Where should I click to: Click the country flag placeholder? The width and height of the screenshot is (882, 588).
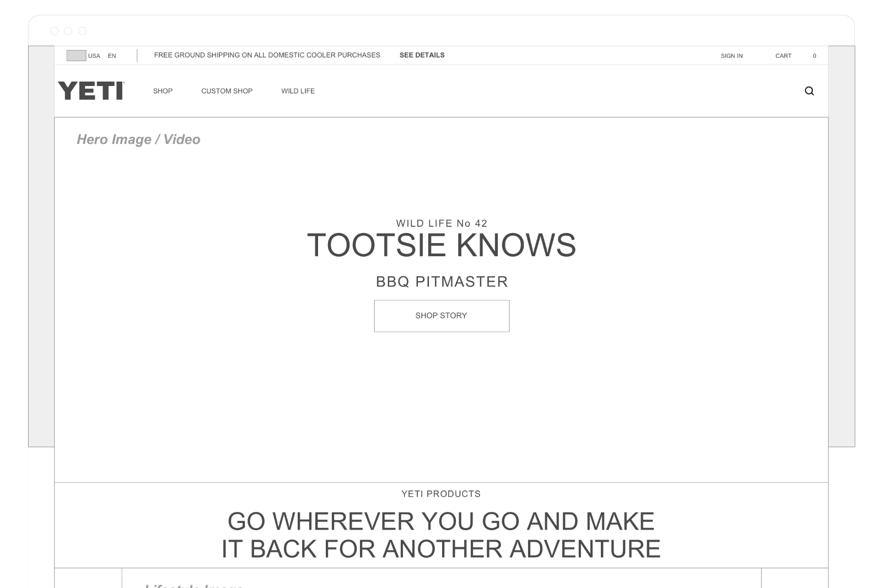76,55
